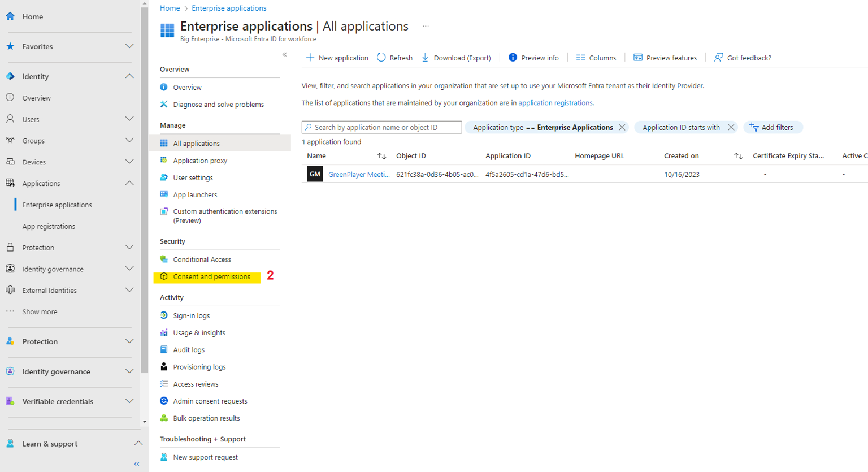This screenshot has width=868, height=472.
Task: Click the Download (Export) arrow icon
Action: (426, 58)
